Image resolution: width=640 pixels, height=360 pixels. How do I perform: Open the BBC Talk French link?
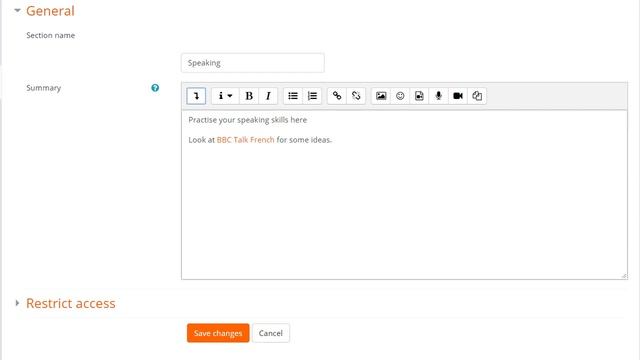click(x=245, y=140)
